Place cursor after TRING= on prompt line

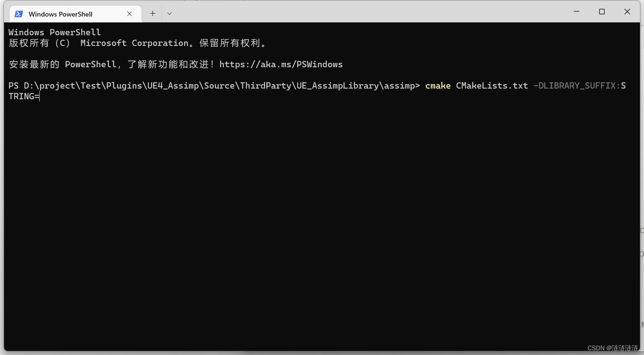pos(40,96)
